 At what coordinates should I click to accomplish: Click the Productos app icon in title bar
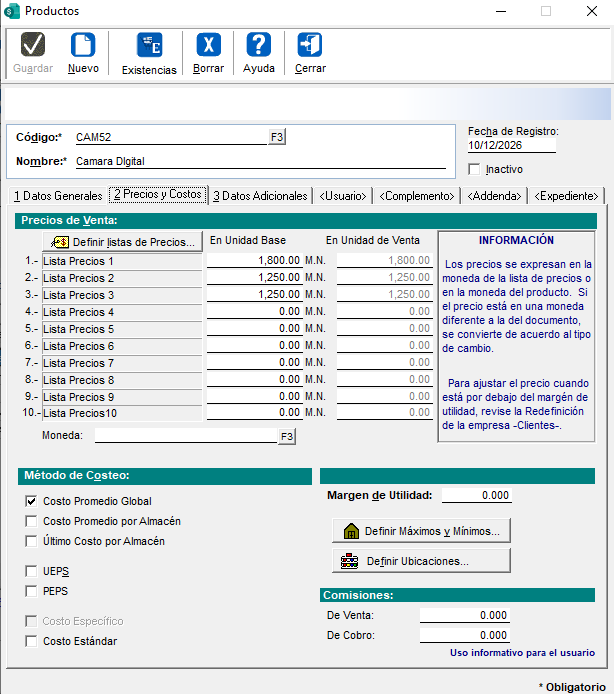(12, 11)
